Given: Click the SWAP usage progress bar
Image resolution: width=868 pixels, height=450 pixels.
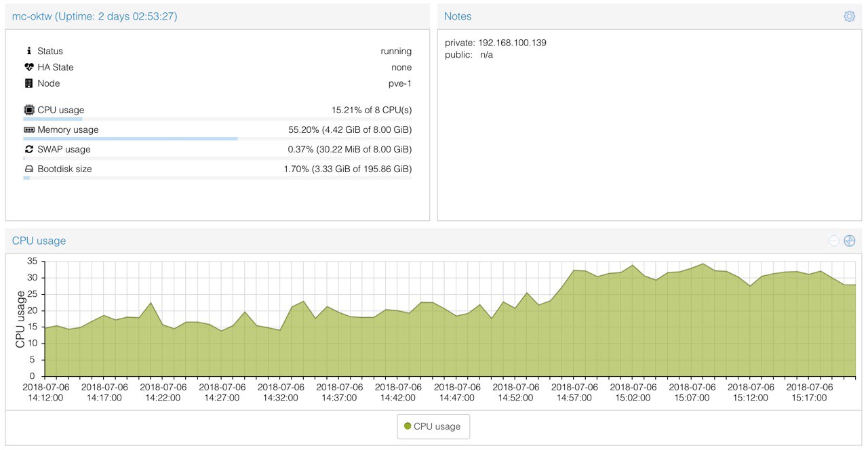Looking at the screenshot, I should click(x=217, y=158).
